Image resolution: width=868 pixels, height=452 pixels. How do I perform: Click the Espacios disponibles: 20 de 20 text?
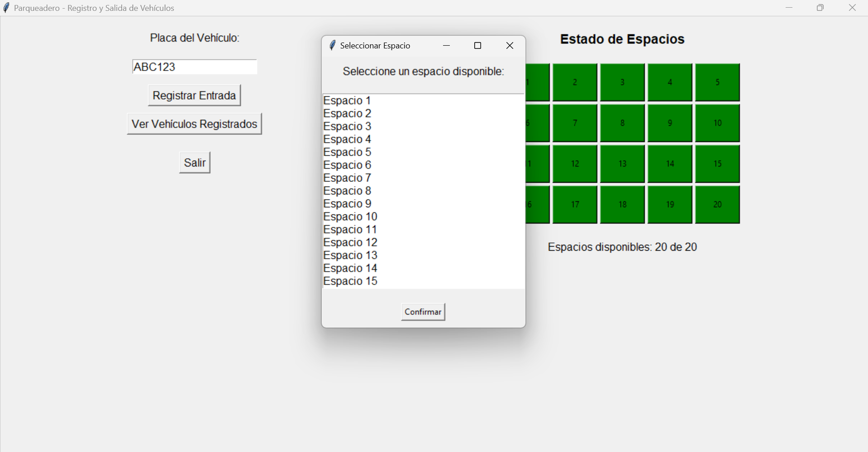pyautogui.click(x=622, y=247)
